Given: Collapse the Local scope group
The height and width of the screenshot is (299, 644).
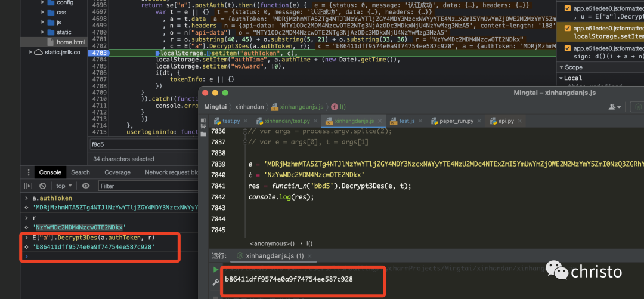Looking at the screenshot, I should click(561, 78).
